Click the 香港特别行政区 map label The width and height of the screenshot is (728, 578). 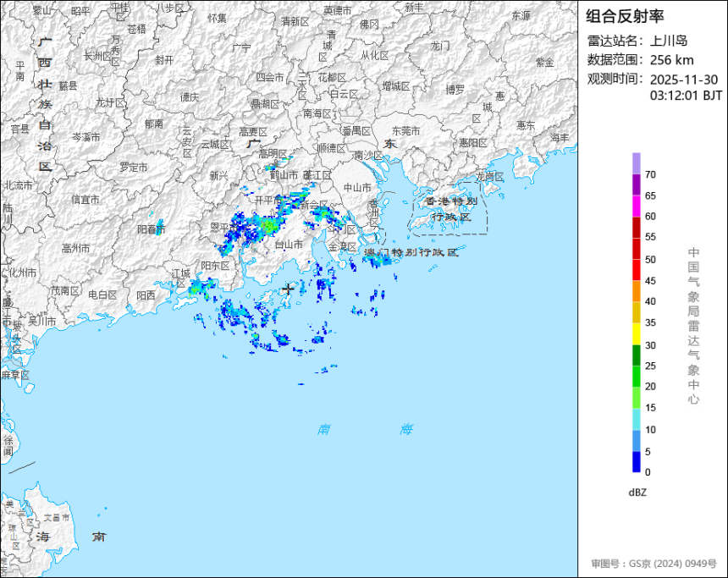[451, 209]
